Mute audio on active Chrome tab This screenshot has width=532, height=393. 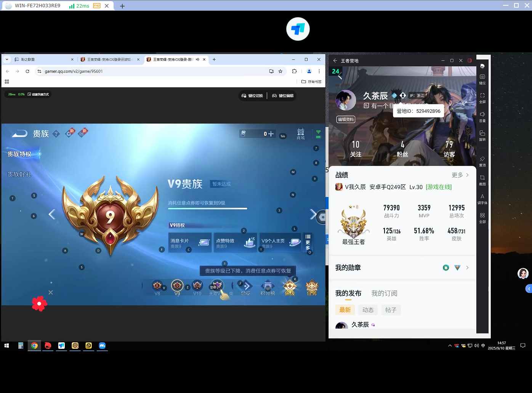tap(197, 59)
